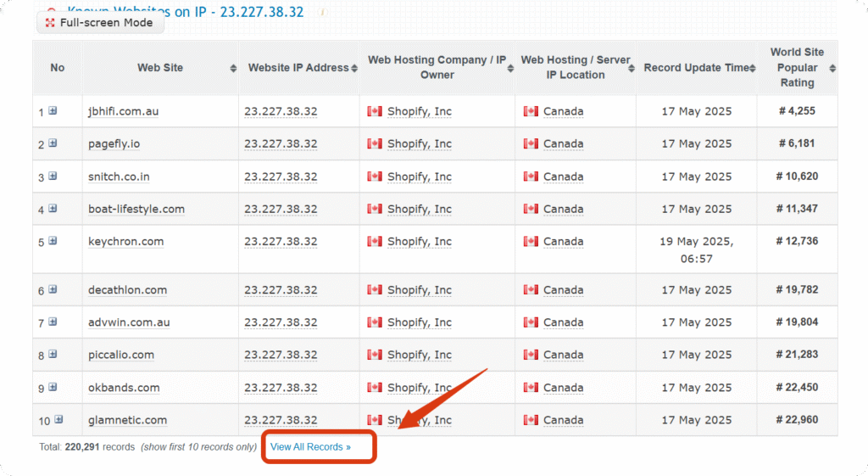Click rating # 19,782 cell
This screenshot has height=476, width=868.
coord(797,289)
